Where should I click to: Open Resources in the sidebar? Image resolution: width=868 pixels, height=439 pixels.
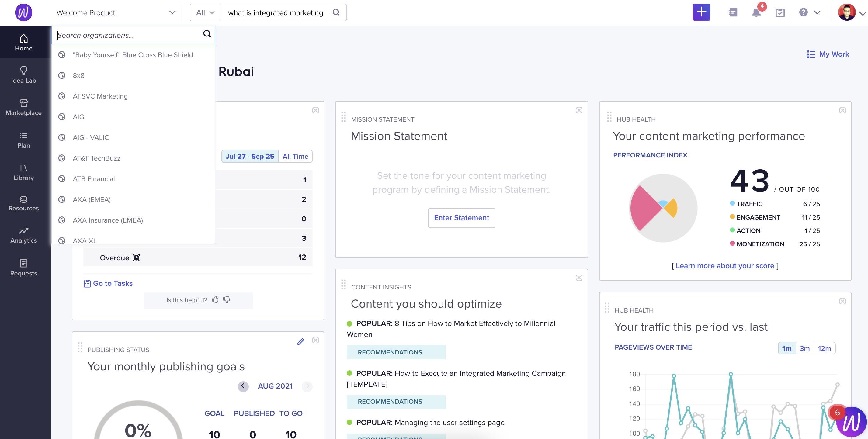click(x=24, y=203)
